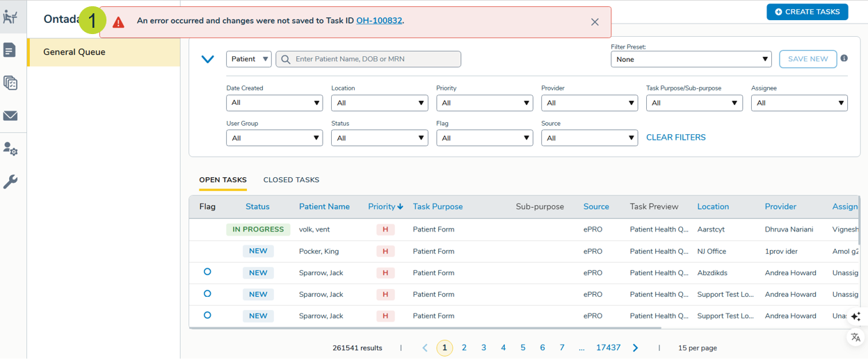Open the user settings sidebar icon
The width and height of the screenshot is (868, 360).
10,149
